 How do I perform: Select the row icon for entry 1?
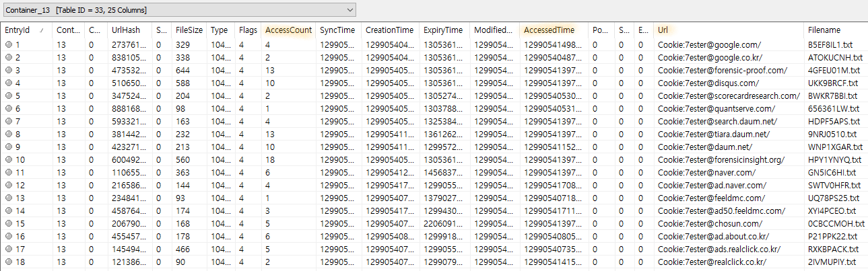[8, 44]
